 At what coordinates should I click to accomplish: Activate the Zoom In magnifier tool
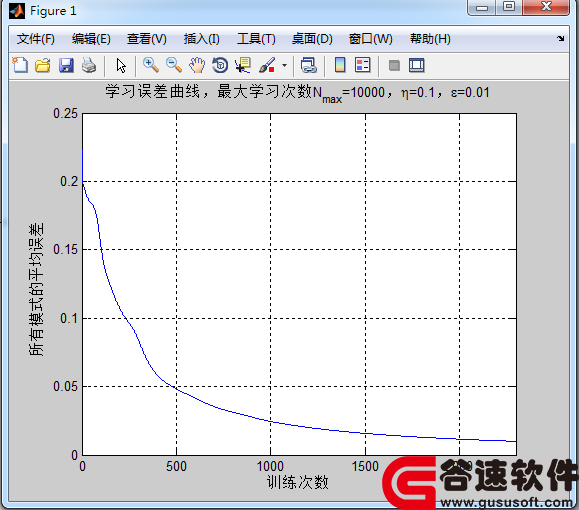coord(151,65)
